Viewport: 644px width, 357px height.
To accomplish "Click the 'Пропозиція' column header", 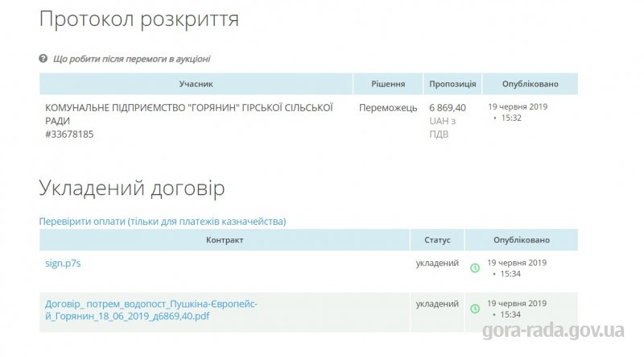I will pyautogui.click(x=452, y=84).
